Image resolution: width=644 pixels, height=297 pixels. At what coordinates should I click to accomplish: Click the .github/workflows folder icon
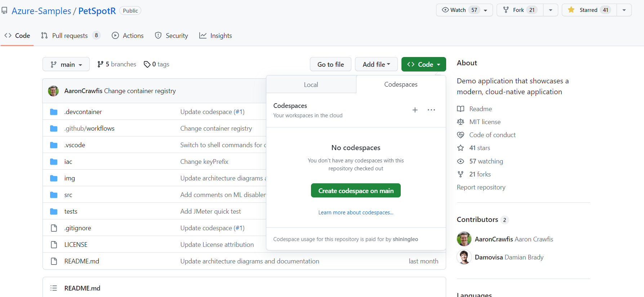point(54,128)
